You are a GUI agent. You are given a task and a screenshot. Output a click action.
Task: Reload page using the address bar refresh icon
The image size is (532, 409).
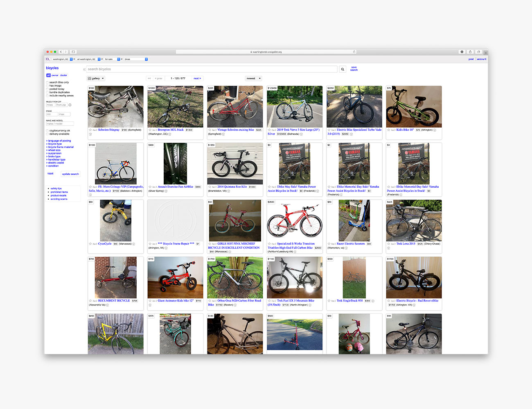coord(354,52)
